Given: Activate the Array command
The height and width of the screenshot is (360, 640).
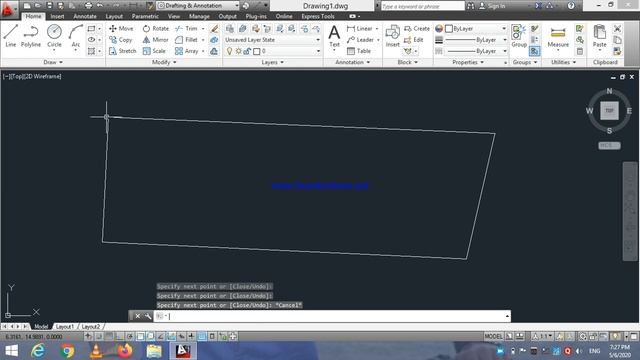Looking at the screenshot, I should click(186, 51).
